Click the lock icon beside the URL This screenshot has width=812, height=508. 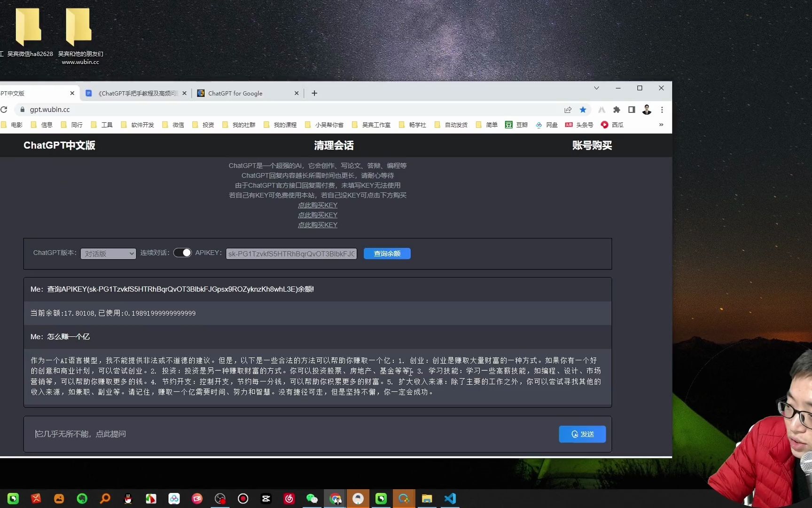22,110
